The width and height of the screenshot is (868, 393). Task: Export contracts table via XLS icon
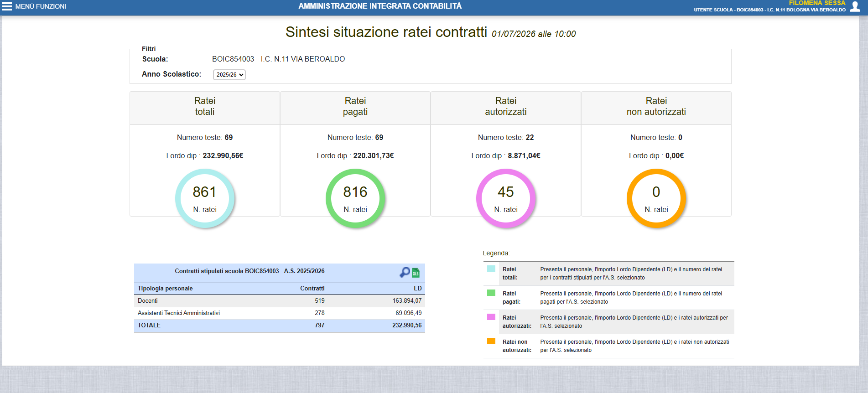click(x=416, y=273)
